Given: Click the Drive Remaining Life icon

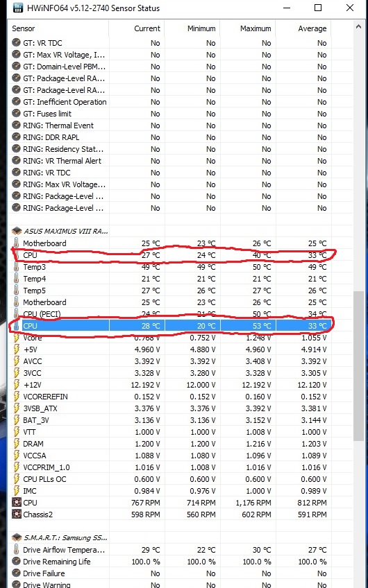Looking at the screenshot, I should coord(16,562).
